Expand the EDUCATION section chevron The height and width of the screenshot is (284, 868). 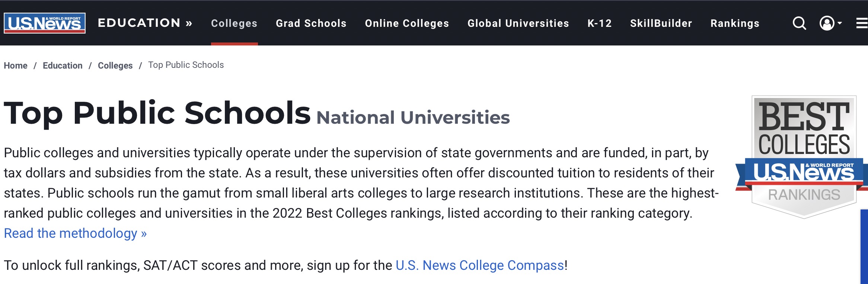coord(189,23)
